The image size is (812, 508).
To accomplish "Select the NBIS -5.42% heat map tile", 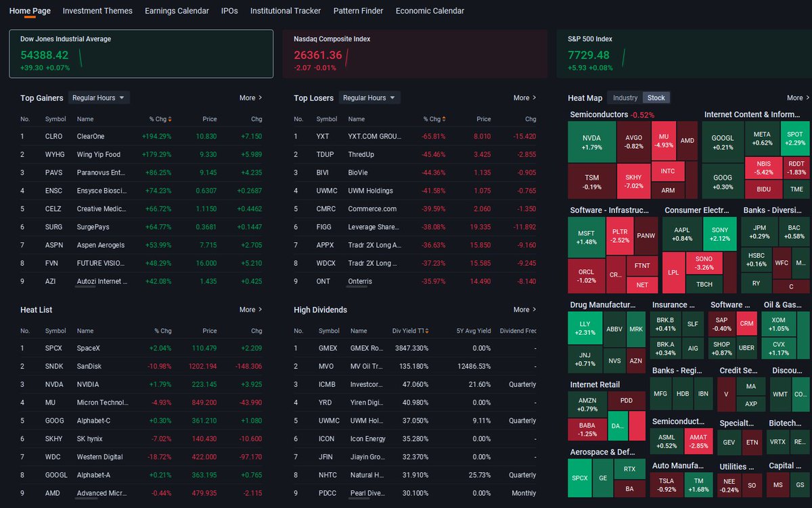I will coord(763,166).
